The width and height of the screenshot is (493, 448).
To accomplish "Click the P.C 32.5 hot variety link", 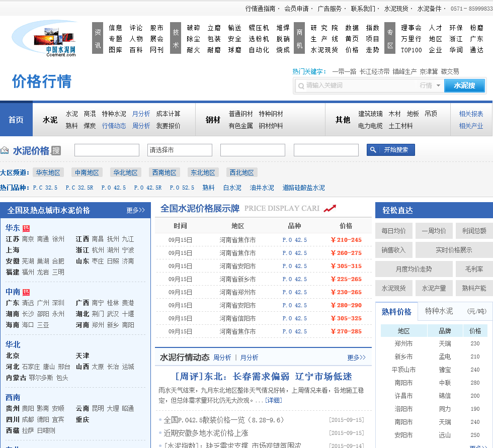I will 45,188.
